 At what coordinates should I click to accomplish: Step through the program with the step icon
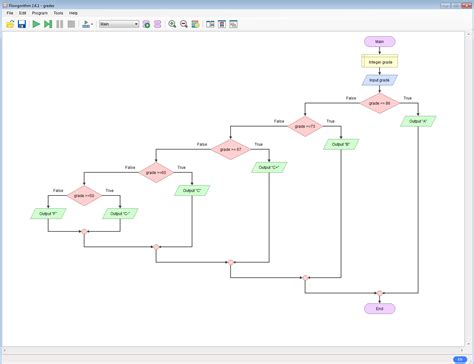[x=48, y=24]
